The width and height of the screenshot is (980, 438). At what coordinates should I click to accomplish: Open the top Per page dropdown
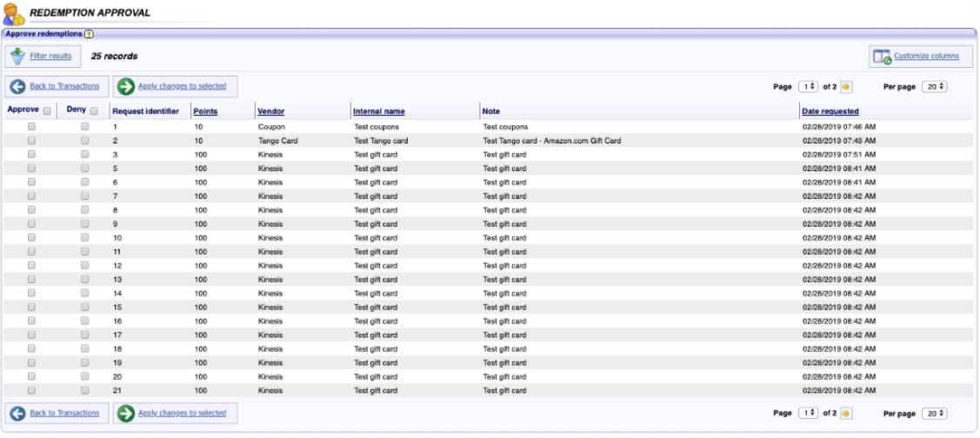coord(935,87)
